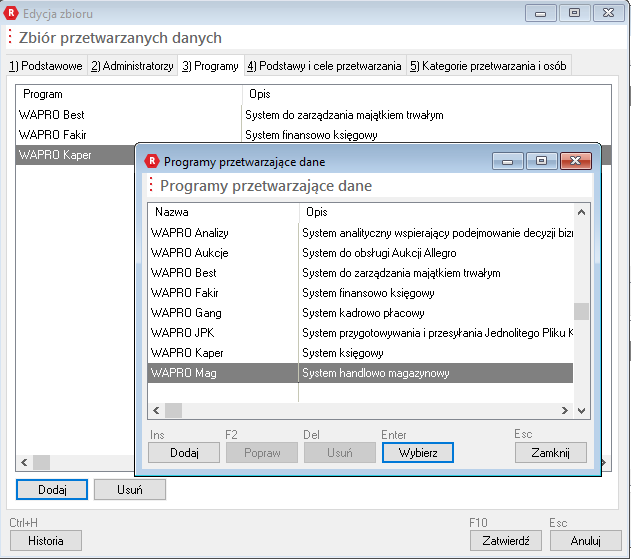Select the 3) Programy tab
This screenshot has width=631, height=559.
(x=210, y=66)
